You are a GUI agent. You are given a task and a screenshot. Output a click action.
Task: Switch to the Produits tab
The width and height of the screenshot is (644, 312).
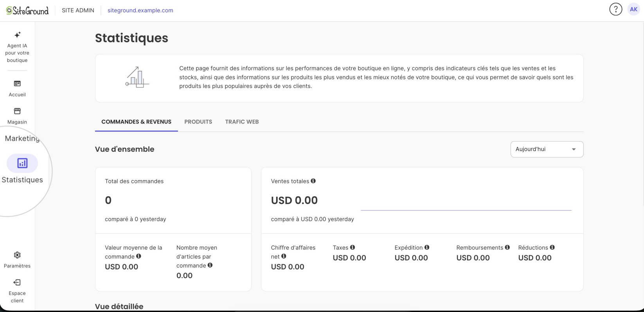tap(198, 122)
